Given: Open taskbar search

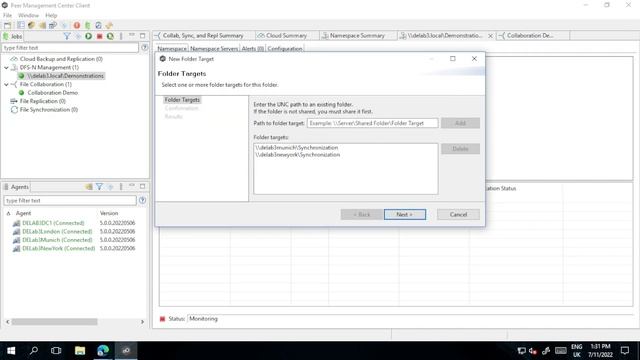Looking at the screenshot, I should 34,351.
